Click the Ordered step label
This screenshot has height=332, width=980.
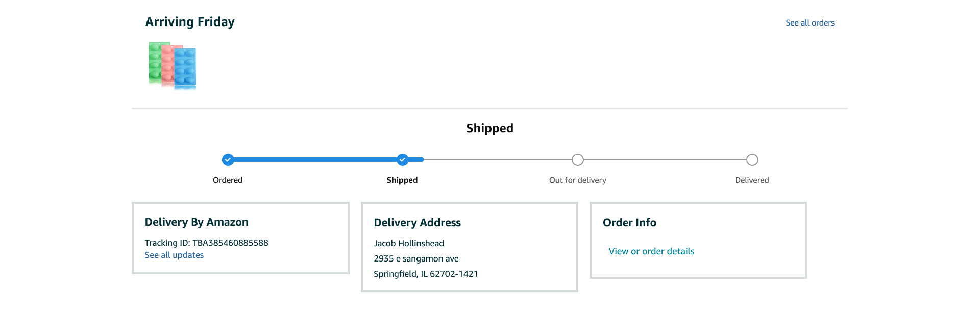(228, 180)
